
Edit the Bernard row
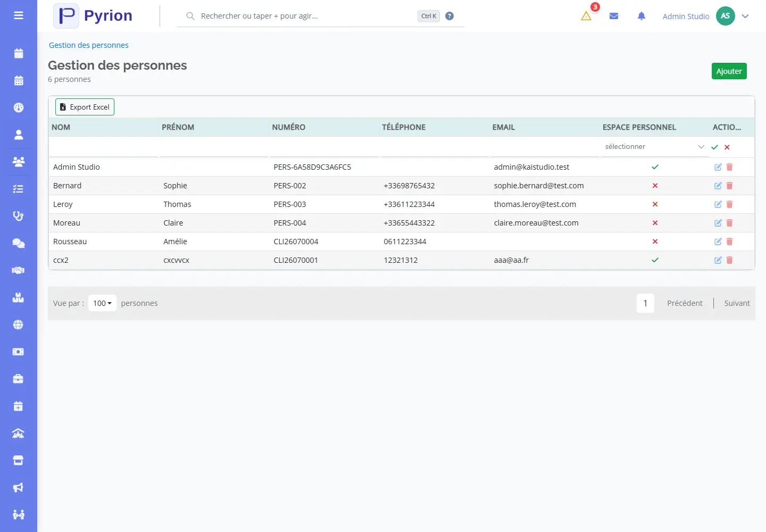pyautogui.click(x=718, y=186)
